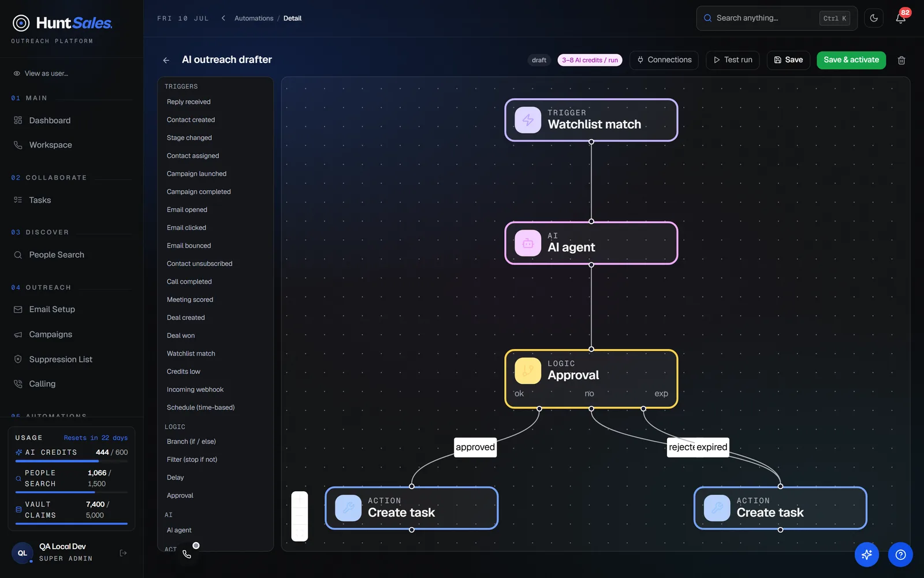Click Save & activate button
Viewport: 924px width, 578px height.
[851, 60]
